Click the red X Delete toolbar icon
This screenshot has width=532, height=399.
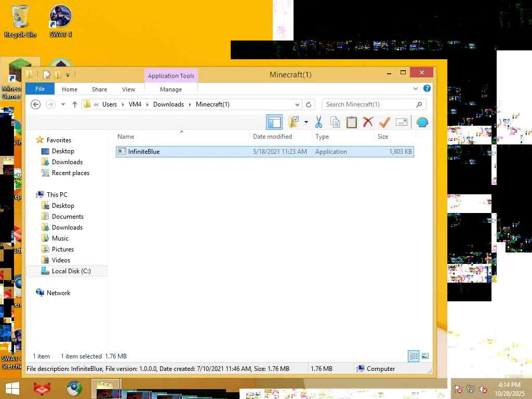[368, 122]
